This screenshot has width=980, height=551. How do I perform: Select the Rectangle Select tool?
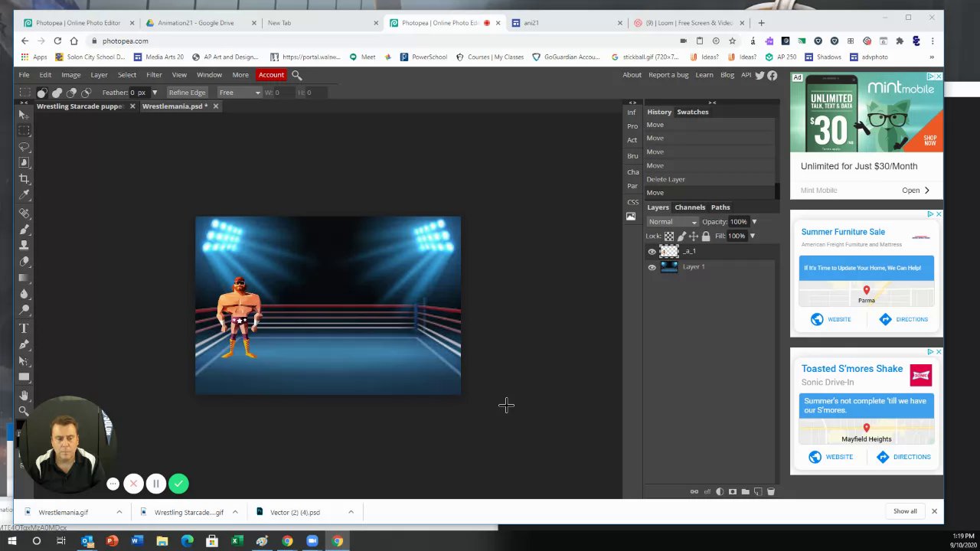tap(24, 131)
